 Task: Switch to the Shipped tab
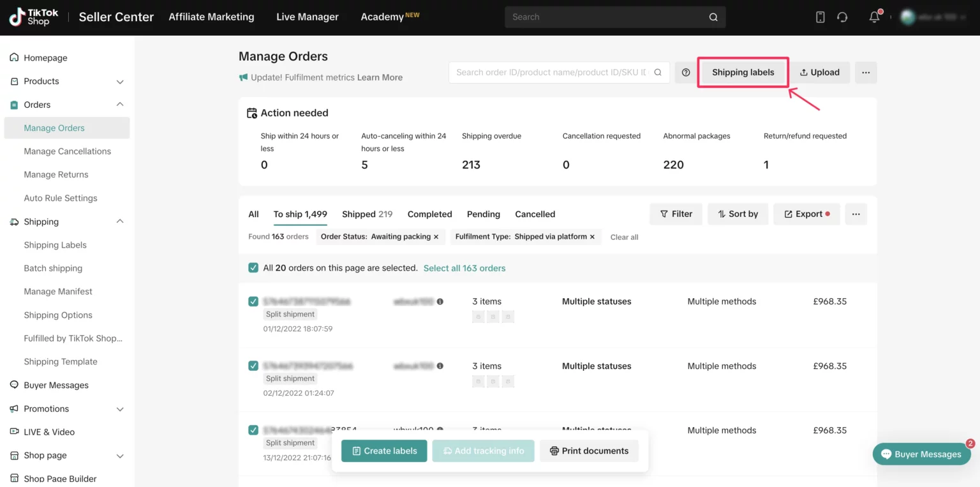tap(367, 214)
